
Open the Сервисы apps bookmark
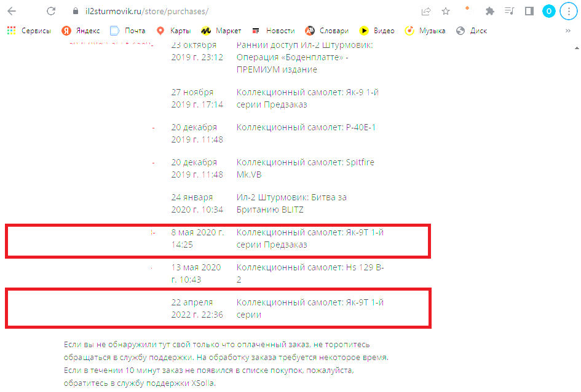[x=29, y=31]
